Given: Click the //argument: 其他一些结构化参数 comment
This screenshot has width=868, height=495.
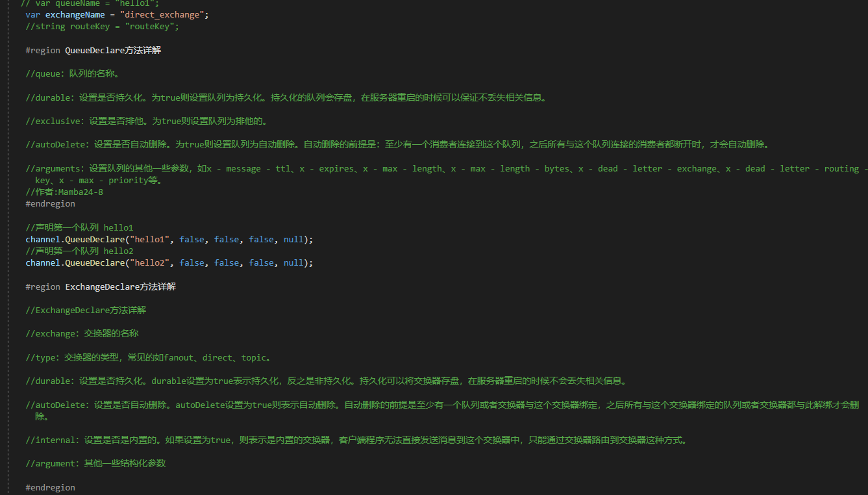Looking at the screenshot, I should 95,463.
